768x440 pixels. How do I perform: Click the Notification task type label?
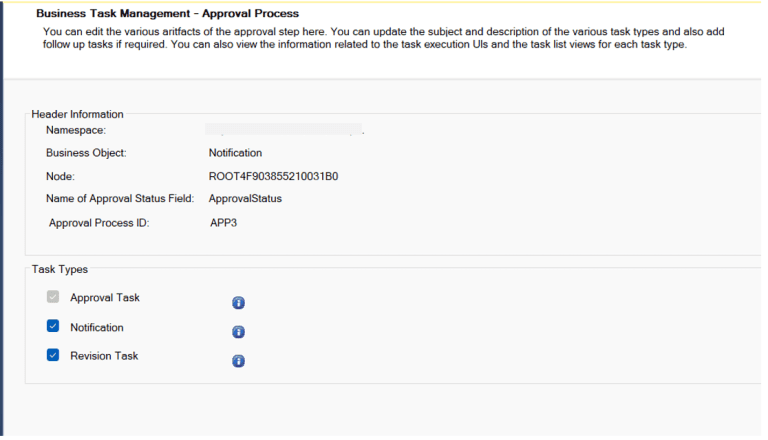tap(97, 328)
